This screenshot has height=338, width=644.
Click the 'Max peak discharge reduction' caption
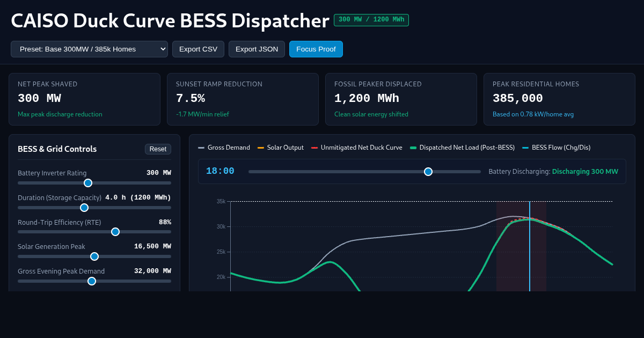(60, 114)
